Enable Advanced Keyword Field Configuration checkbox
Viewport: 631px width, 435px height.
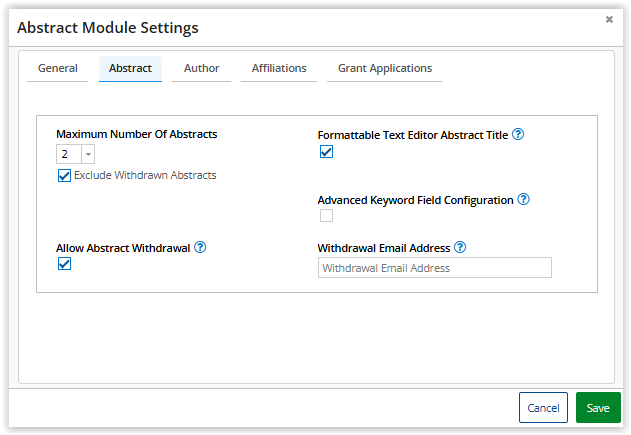tap(326, 215)
